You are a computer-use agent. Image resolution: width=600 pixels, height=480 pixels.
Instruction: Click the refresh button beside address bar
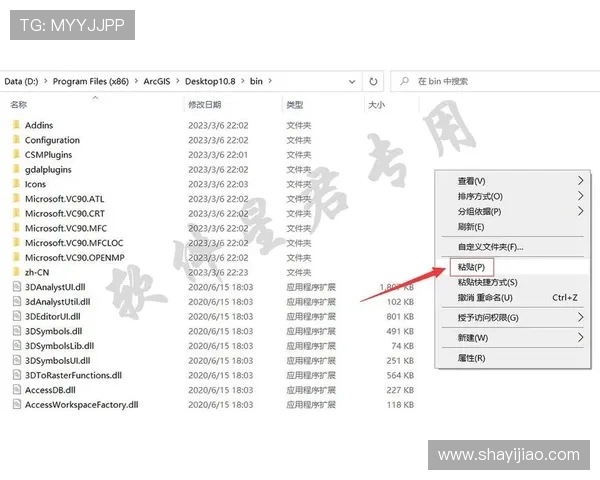pyautogui.click(x=374, y=81)
